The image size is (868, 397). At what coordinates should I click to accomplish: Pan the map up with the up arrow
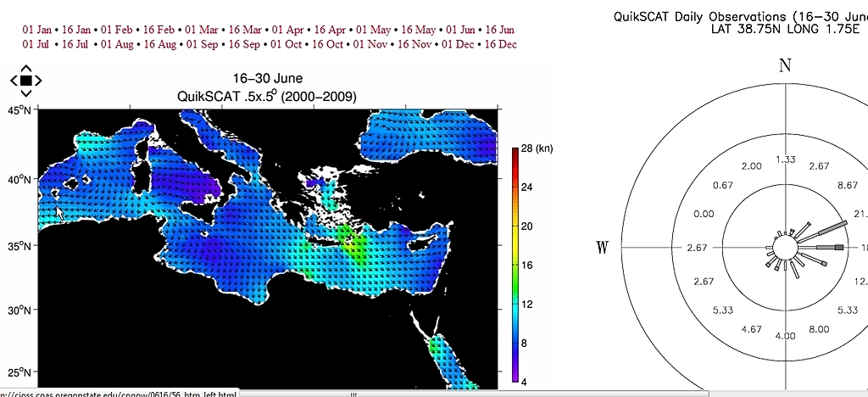pos(26,68)
